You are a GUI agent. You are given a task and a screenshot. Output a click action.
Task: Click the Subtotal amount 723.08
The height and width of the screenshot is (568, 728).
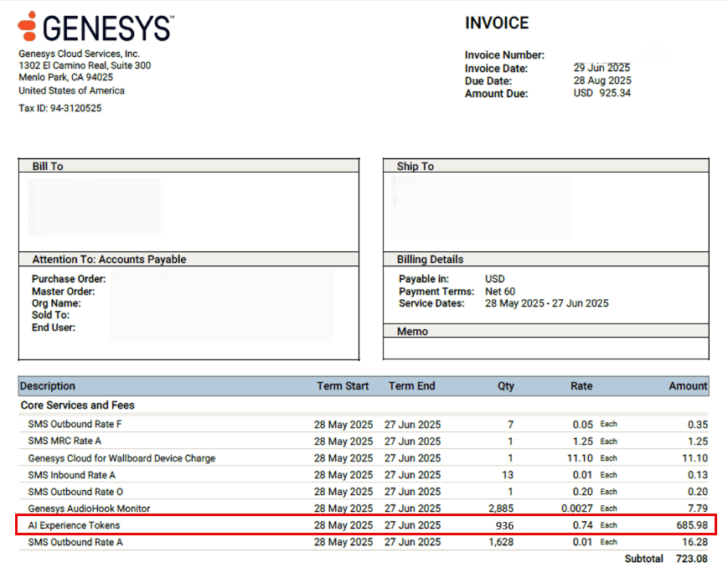tap(691, 558)
